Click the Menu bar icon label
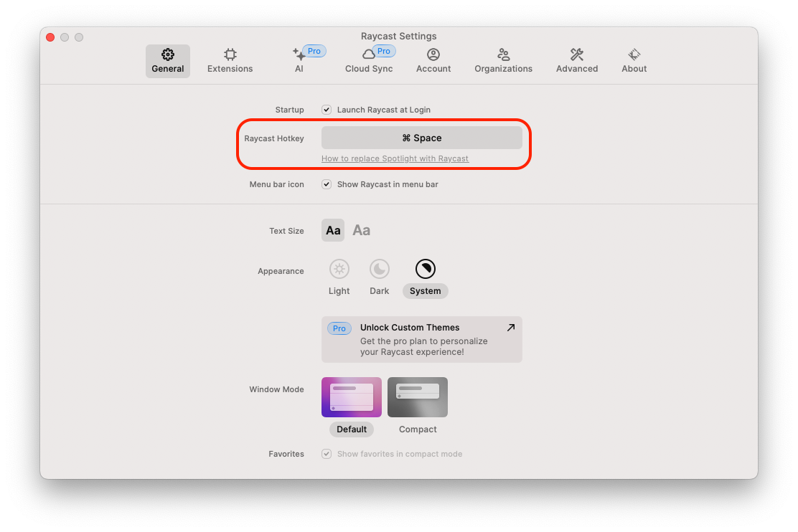The height and width of the screenshot is (532, 798). coord(276,184)
